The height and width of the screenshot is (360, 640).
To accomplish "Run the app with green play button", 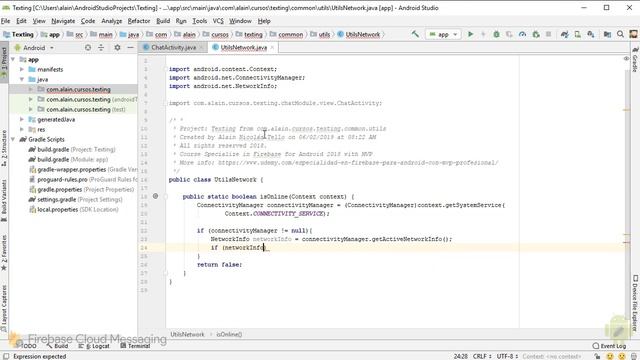I will pyautogui.click(x=470, y=34).
